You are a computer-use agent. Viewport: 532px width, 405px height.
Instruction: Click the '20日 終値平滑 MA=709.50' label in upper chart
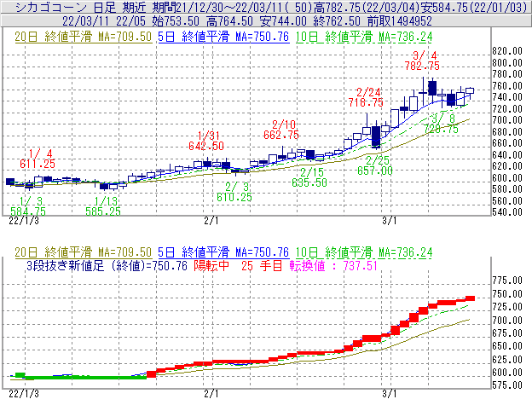pyautogui.click(x=83, y=37)
